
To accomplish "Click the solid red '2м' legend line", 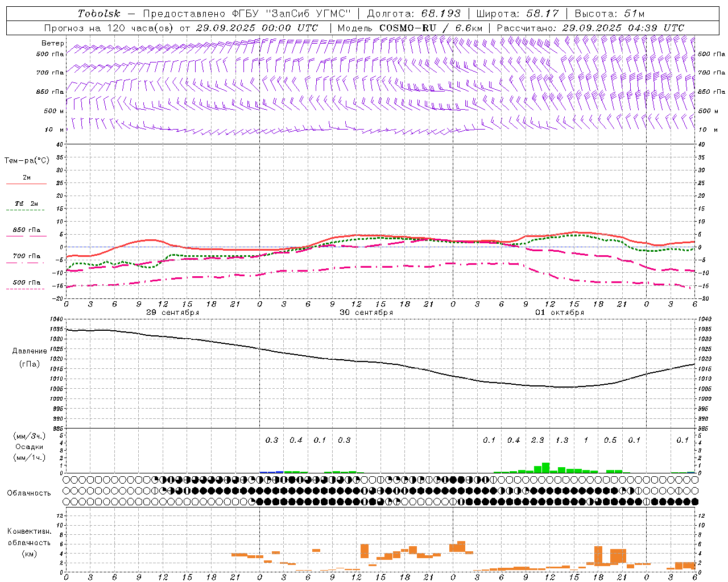I will (x=26, y=184).
